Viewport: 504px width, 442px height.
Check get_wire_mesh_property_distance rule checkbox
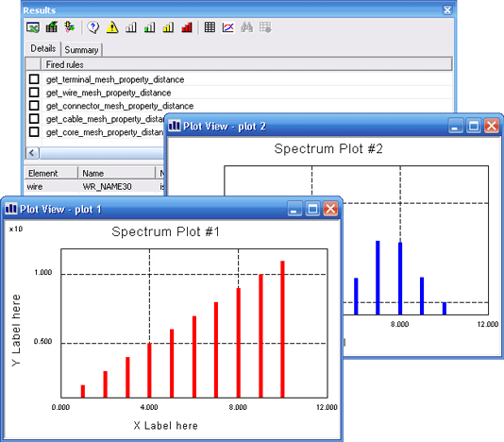click(x=34, y=93)
